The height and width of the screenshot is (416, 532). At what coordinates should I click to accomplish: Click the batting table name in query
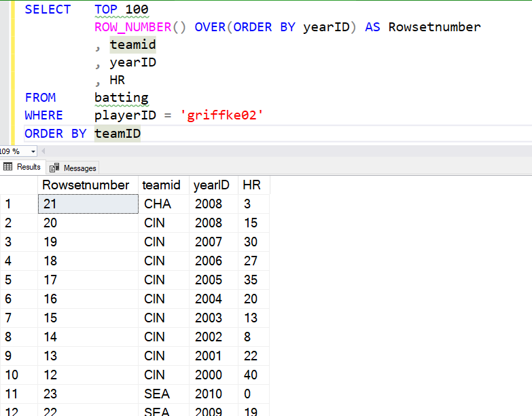(x=121, y=98)
